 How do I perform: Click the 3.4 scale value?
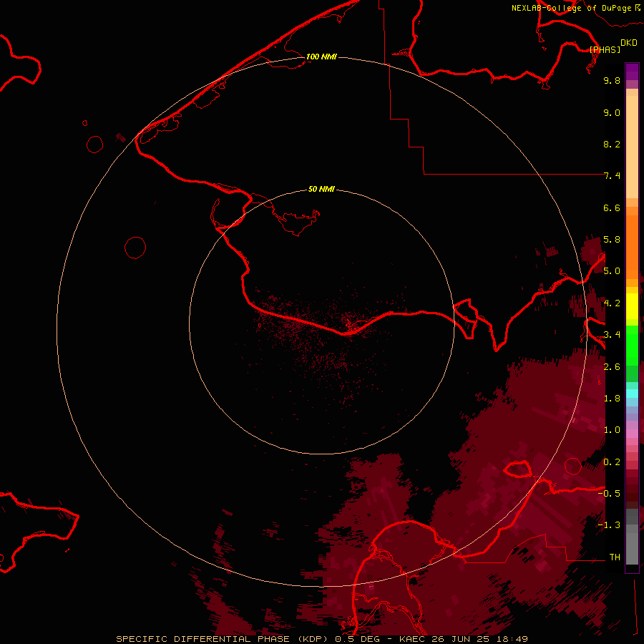[x=612, y=335]
